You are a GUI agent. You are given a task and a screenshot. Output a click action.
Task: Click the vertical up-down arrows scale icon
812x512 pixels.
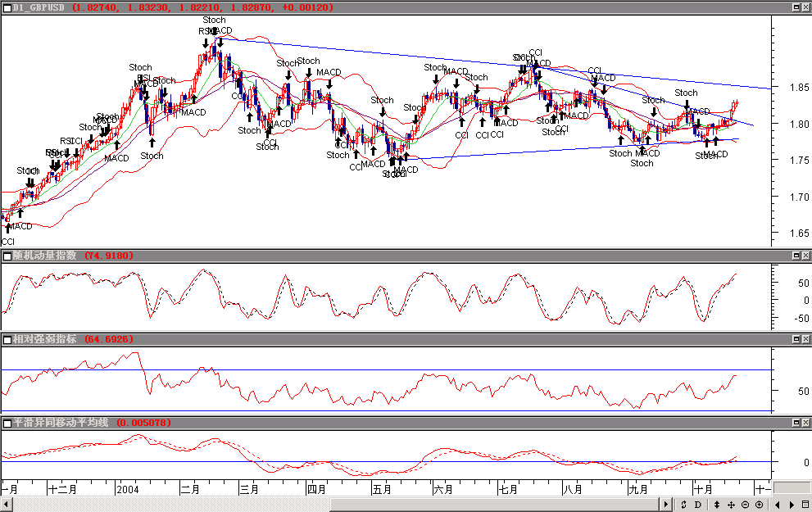pyautogui.click(x=716, y=505)
